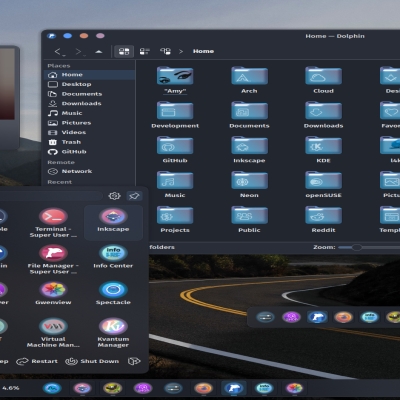400x400 pixels.
Task: Select the KDE folder in Dolphin
Action: (x=323, y=150)
